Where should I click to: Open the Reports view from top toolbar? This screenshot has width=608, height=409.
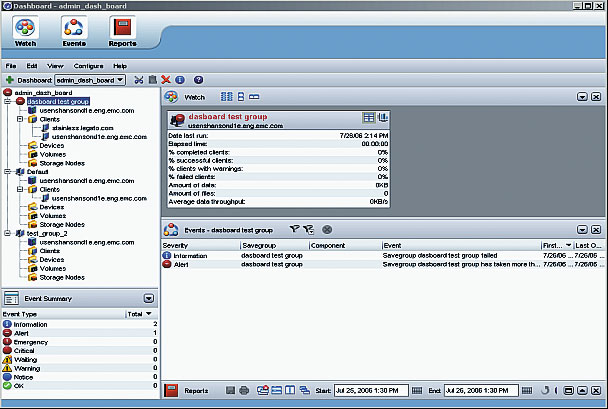coord(122,31)
